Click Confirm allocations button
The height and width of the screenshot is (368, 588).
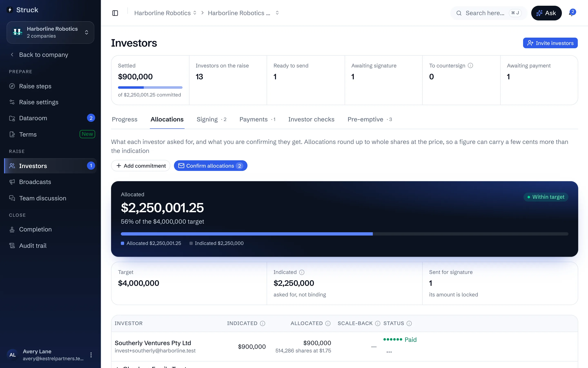(210, 166)
